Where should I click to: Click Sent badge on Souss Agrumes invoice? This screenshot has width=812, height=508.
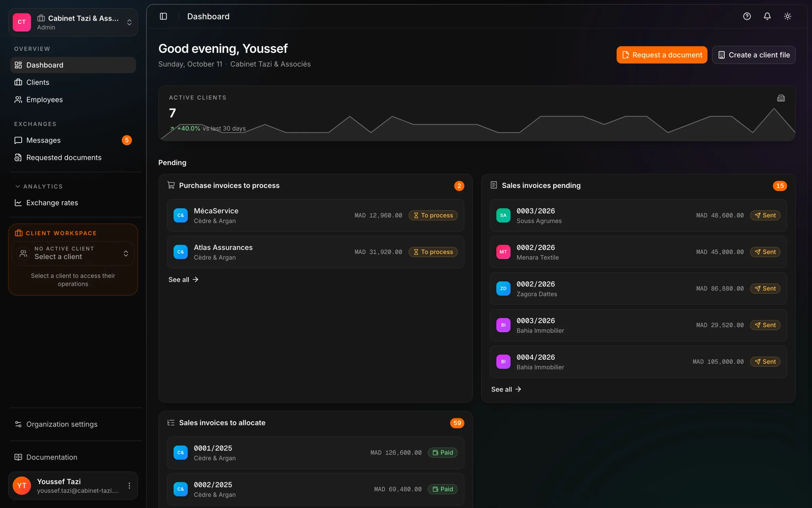tap(765, 215)
